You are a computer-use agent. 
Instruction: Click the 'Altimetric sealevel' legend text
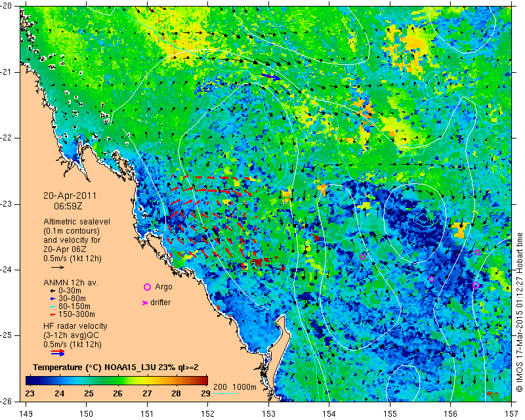tap(77, 222)
